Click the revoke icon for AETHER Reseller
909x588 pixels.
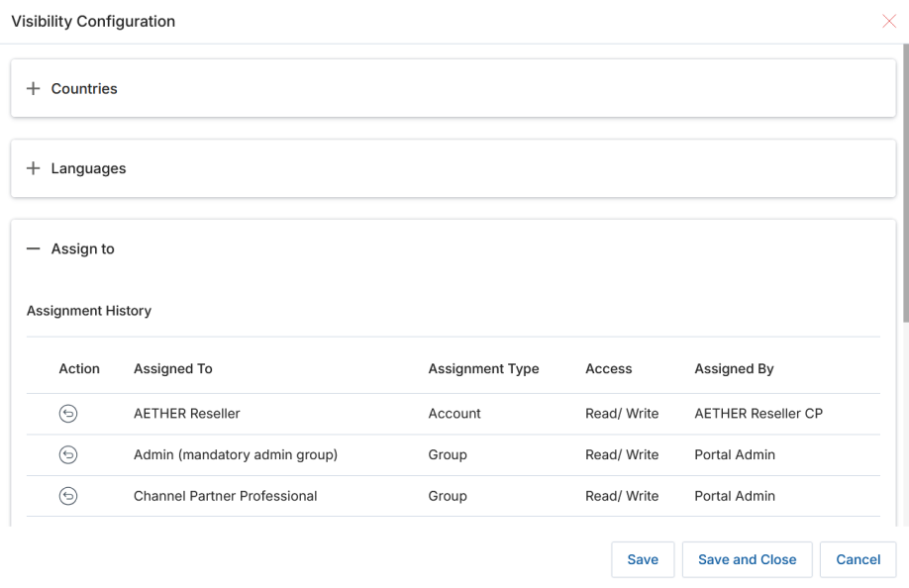tap(68, 414)
